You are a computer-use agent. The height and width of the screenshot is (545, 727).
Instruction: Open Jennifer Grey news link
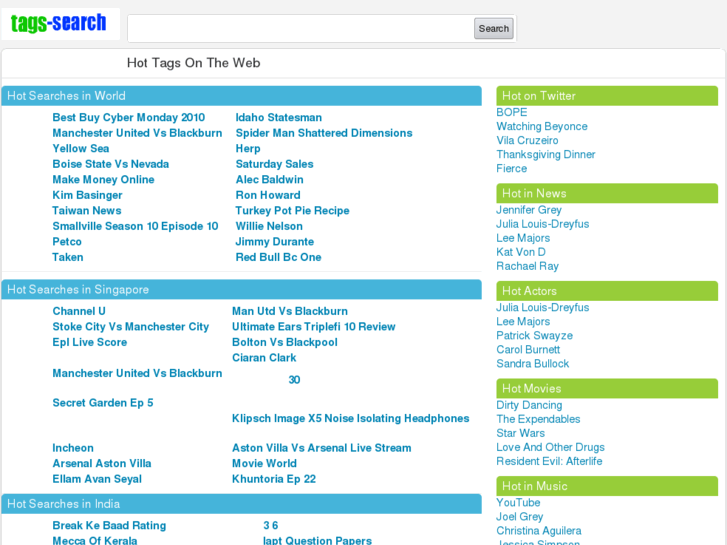click(x=529, y=210)
